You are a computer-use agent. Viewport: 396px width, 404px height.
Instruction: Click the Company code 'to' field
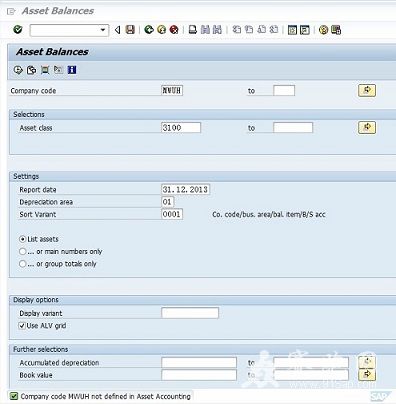(x=284, y=90)
